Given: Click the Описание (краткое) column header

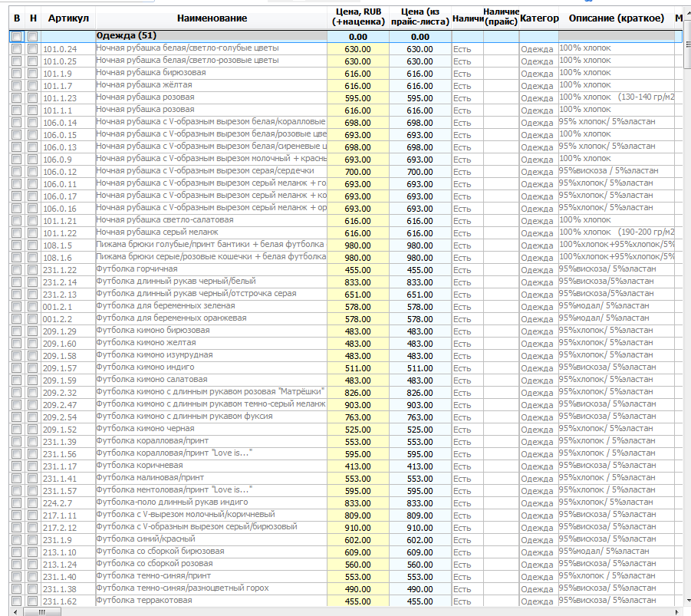Looking at the screenshot, I should [x=616, y=18].
